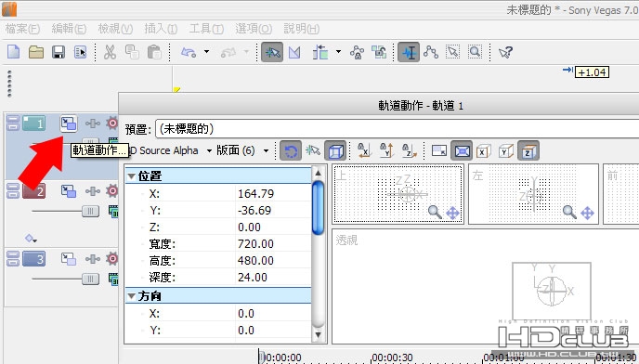Viewport: 639px width, 364px height.
Task: Toggle enable snapping in the main toolbar
Action: [272, 52]
